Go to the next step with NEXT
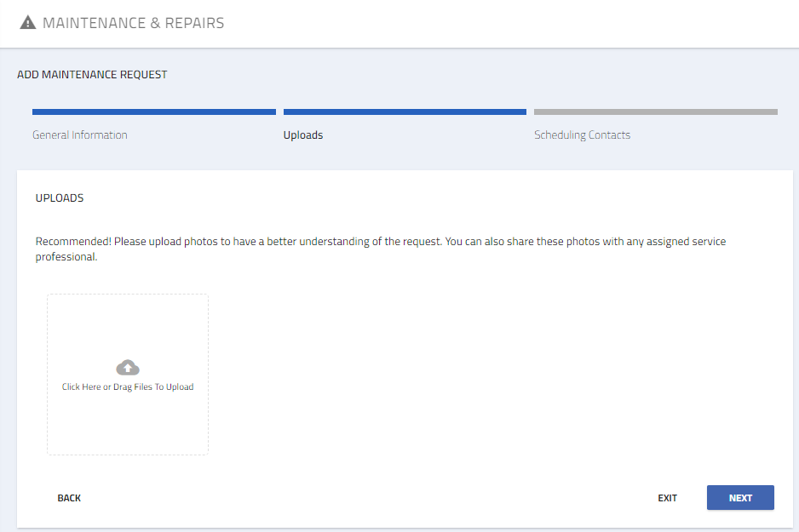Viewport: 799px width, 532px height. (x=740, y=498)
